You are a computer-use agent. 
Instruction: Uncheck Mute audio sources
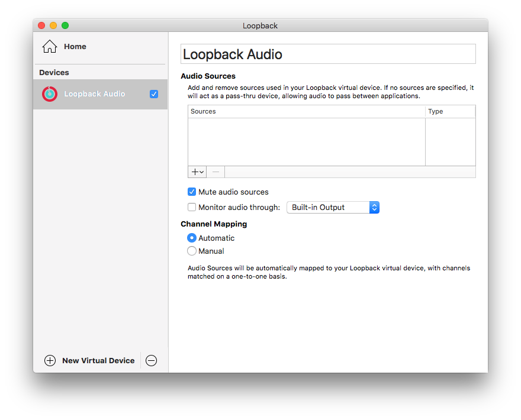[192, 192]
